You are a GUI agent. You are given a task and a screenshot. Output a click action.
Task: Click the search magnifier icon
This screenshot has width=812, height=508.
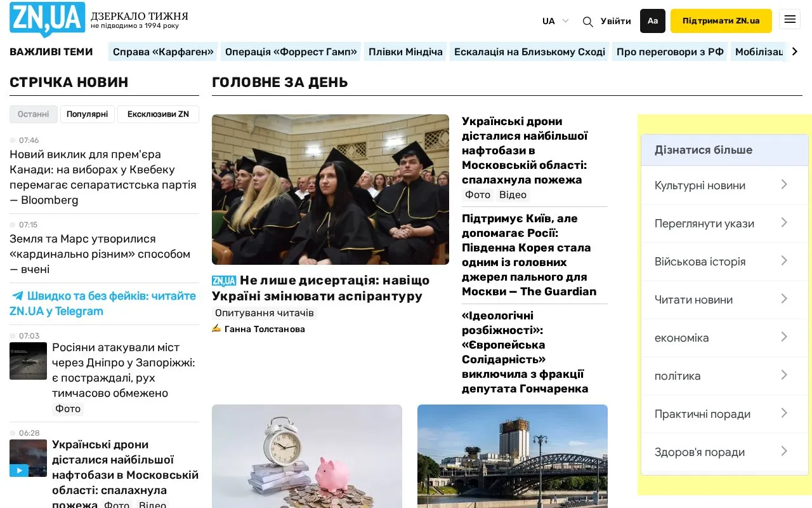pyautogui.click(x=588, y=22)
